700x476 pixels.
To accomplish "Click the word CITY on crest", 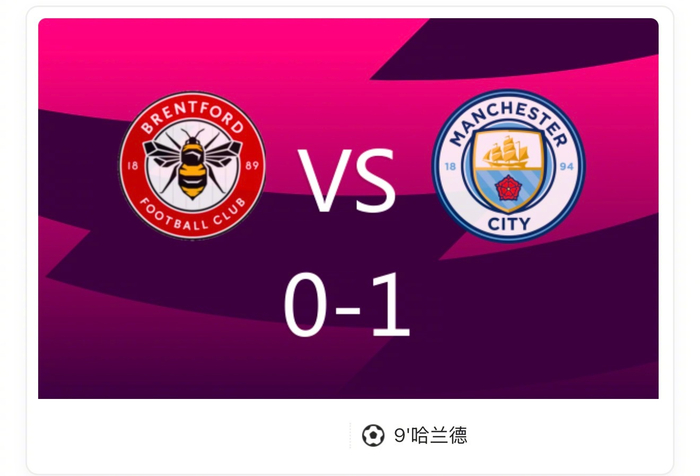I will (x=509, y=223).
